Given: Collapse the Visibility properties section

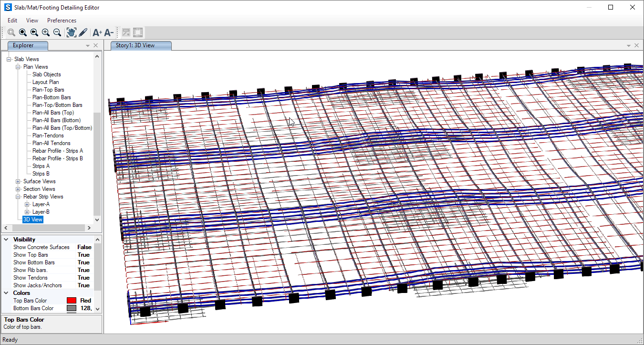Looking at the screenshot, I should point(5,239).
